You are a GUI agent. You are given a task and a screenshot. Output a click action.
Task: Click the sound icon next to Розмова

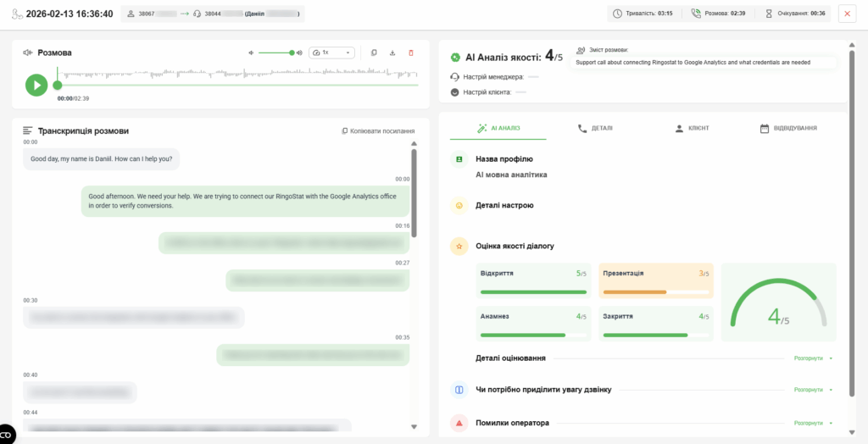click(x=28, y=53)
